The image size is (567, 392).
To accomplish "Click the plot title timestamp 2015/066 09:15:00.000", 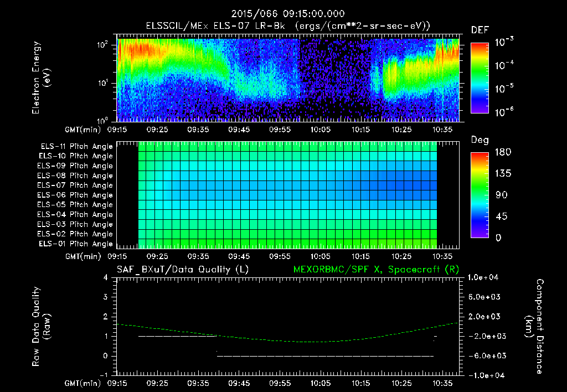I will (x=288, y=14).
